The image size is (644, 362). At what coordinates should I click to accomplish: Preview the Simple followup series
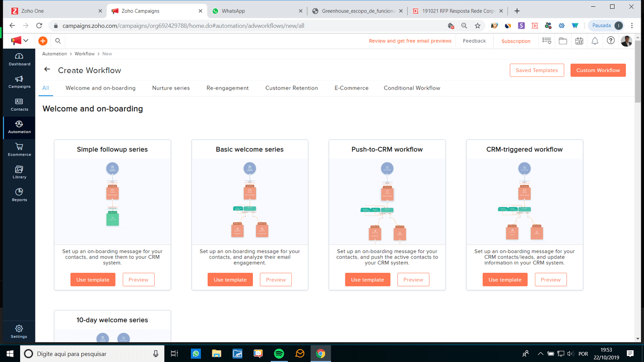[138, 280]
